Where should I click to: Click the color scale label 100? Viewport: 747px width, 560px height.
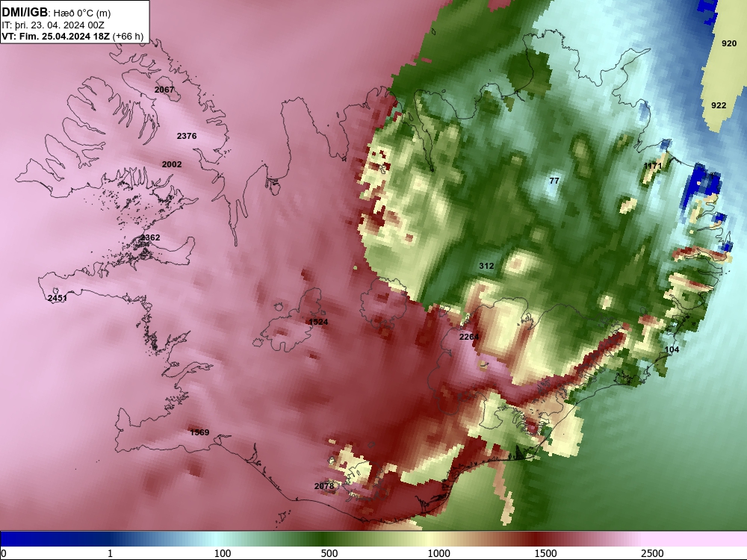coord(223,553)
